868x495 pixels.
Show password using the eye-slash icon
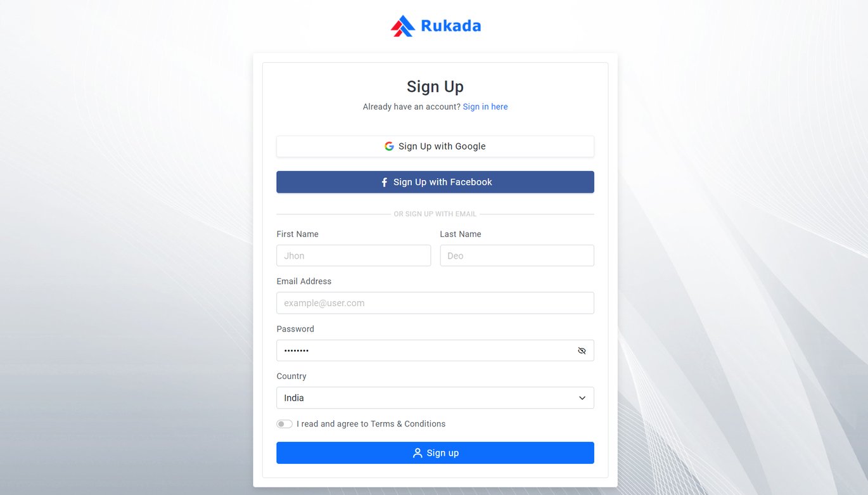point(582,350)
